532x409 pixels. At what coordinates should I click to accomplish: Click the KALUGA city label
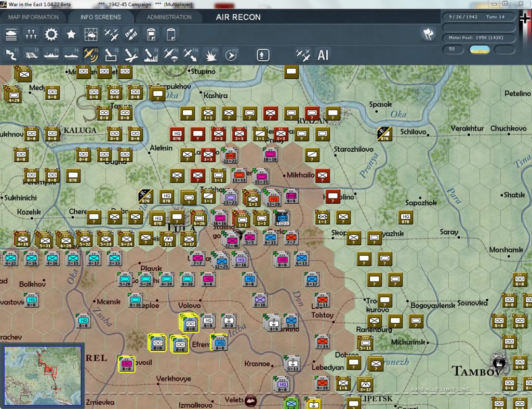click(x=81, y=130)
